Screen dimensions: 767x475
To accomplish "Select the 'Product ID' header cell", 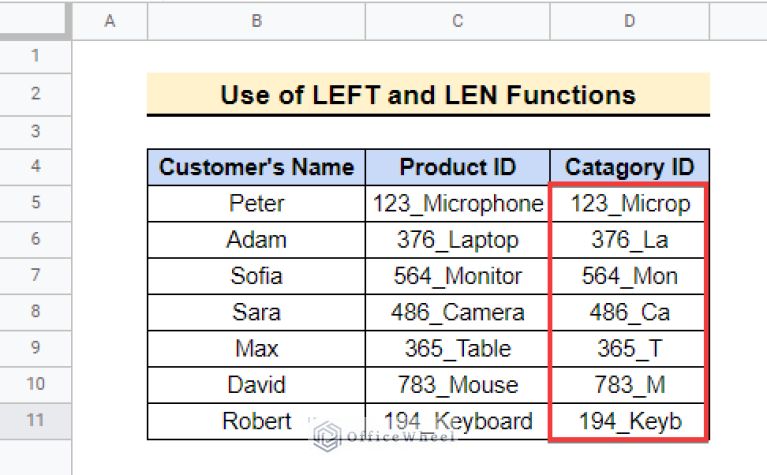I will (x=457, y=167).
